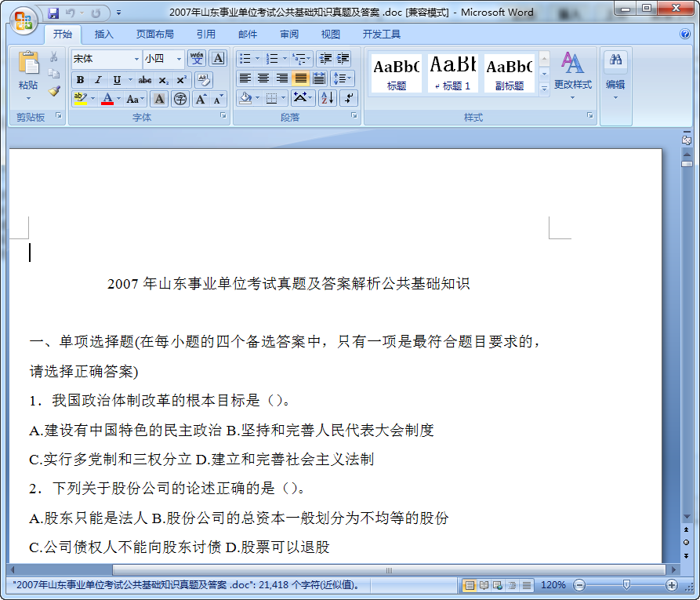Expand the font color dropdown arrow
Screen dimensions: 700x600
click(x=118, y=98)
